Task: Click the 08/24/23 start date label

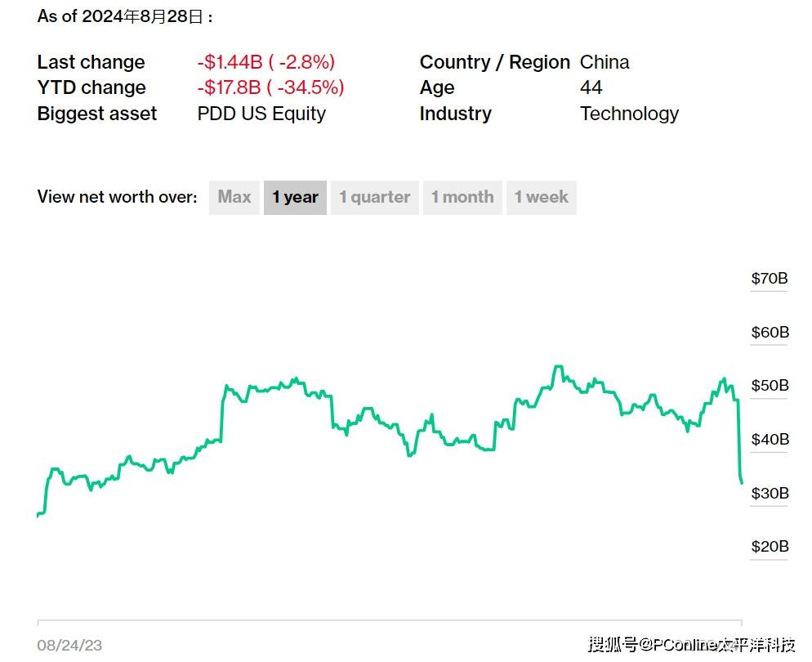Action: pyautogui.click(x=69, y=646)
